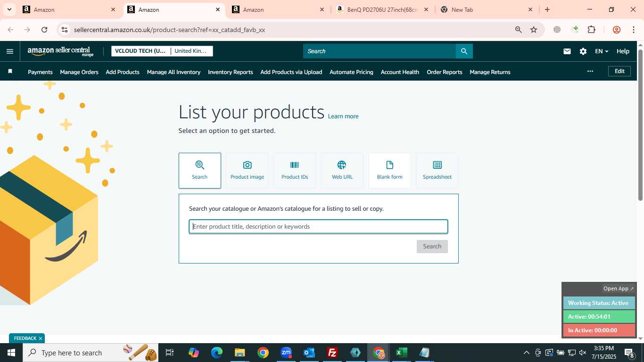This screenshot has height=362, width=644.
Task: Click the bookmark flag icon in nav bar
Action: coord(10,72)
